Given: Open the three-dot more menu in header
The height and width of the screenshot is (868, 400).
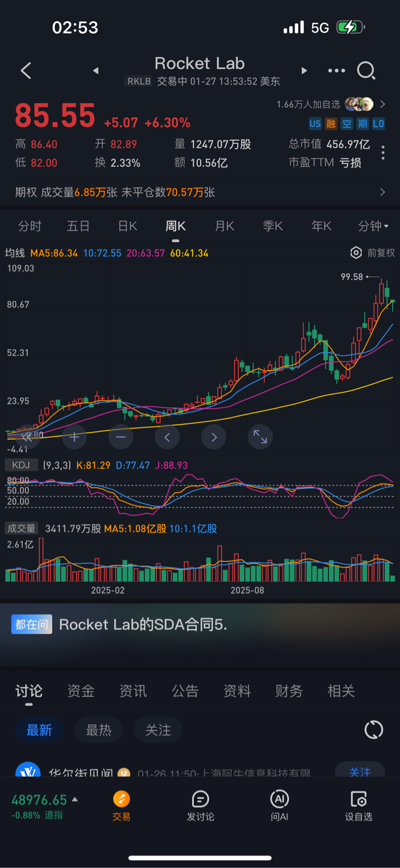Looking at the screenshot, I should click(336, 70).
